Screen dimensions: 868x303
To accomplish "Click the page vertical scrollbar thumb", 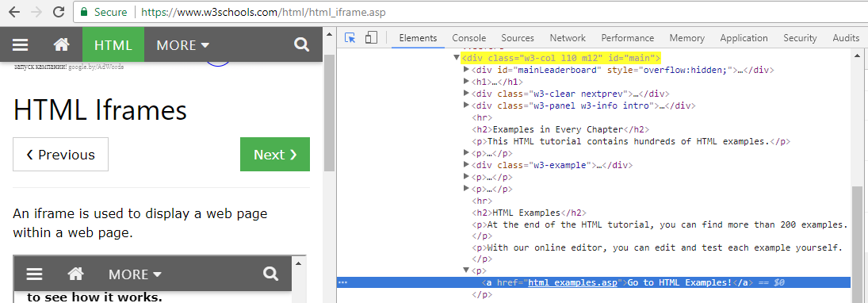I will (330, 113).
